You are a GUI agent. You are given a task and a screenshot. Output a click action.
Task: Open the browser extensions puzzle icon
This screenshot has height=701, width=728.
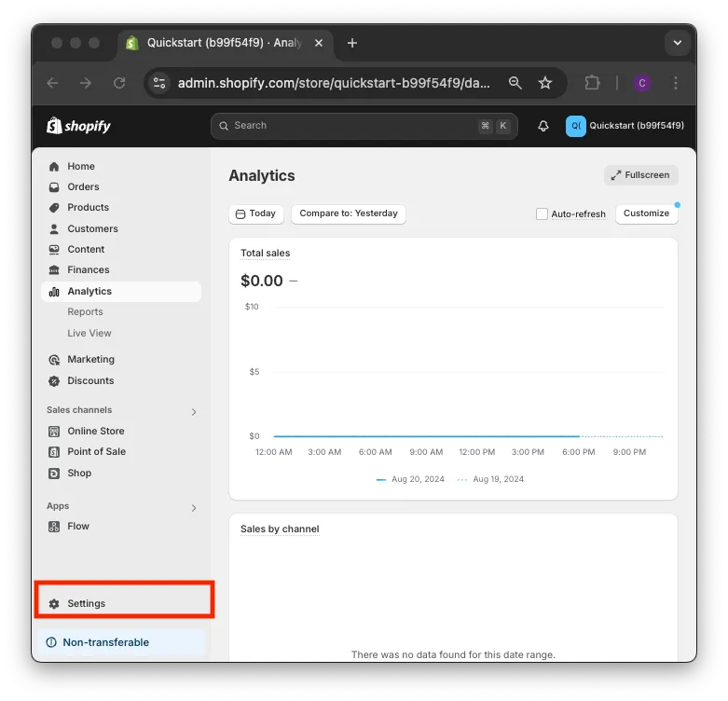pyautogui.click(x=592, y=83)
